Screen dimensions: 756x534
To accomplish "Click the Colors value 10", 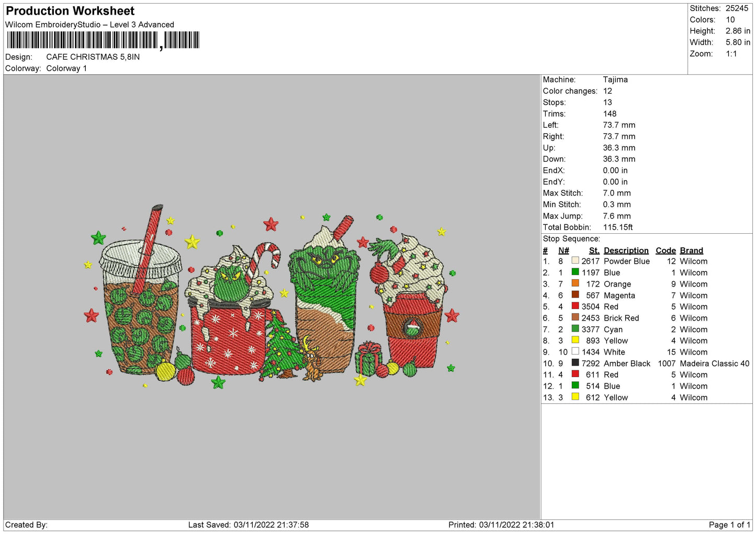I will click(x=730, y=20).
